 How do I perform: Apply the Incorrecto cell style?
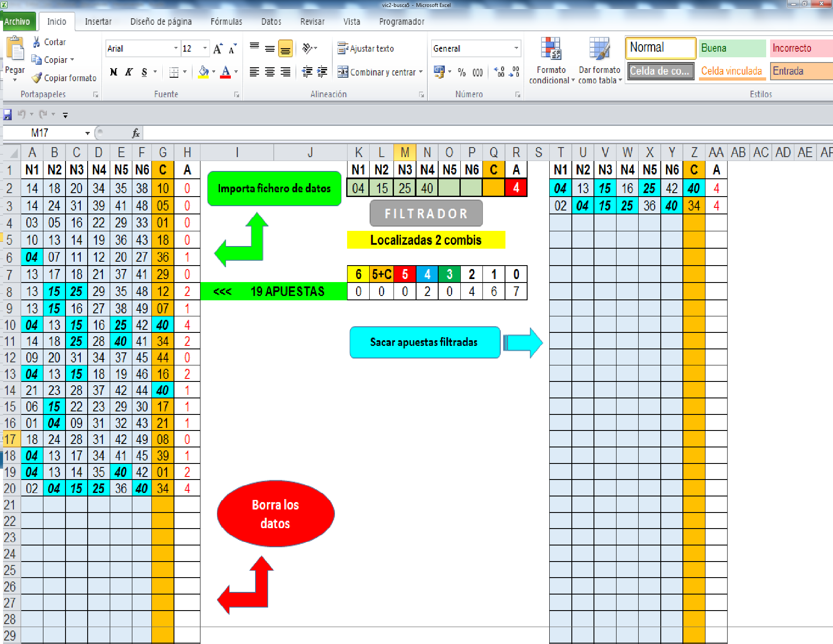tap(801, 48)
